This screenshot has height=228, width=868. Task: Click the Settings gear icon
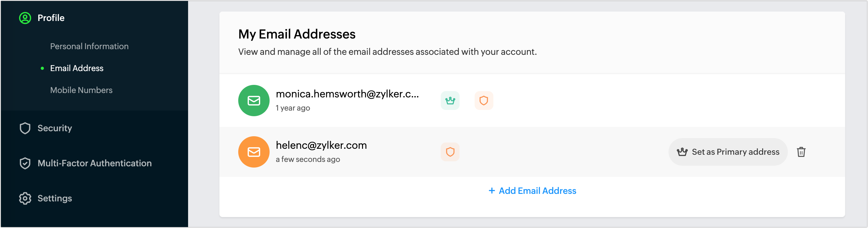point(25,198)
